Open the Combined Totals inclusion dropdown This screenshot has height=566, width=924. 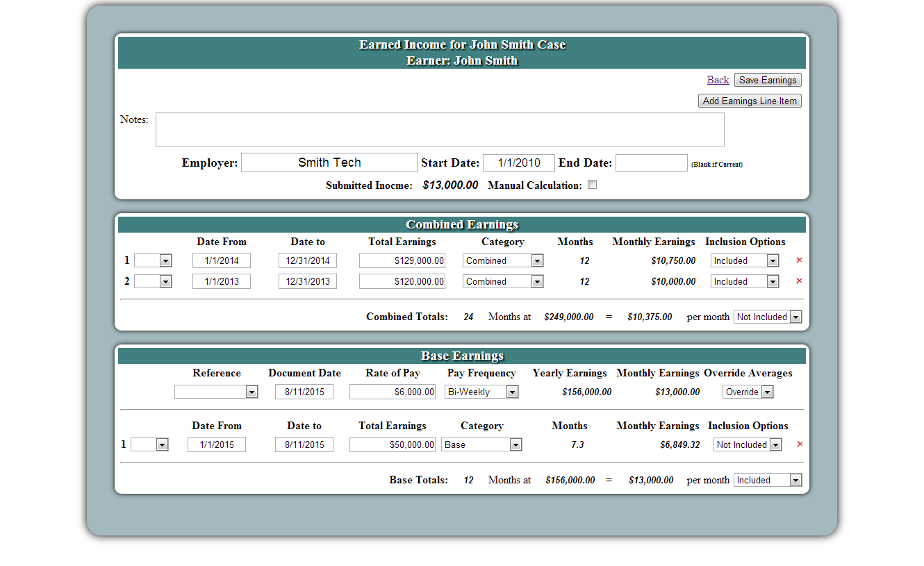pyautogui.click(x=767, y=316)
